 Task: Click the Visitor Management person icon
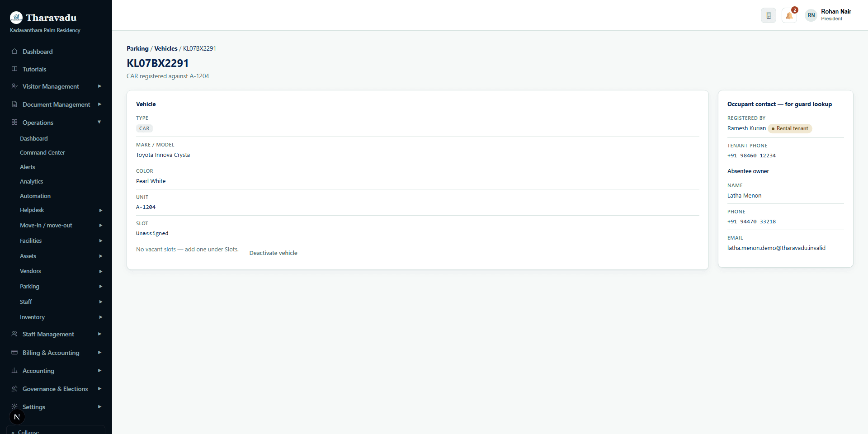coord(14,86)
